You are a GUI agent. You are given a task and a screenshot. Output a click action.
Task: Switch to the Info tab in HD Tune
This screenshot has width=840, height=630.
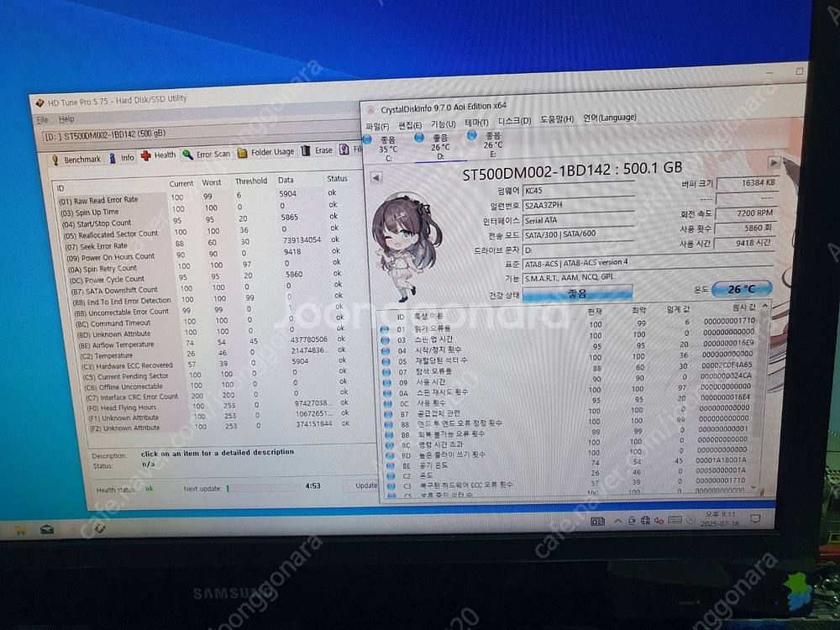[x=122, y=158]
